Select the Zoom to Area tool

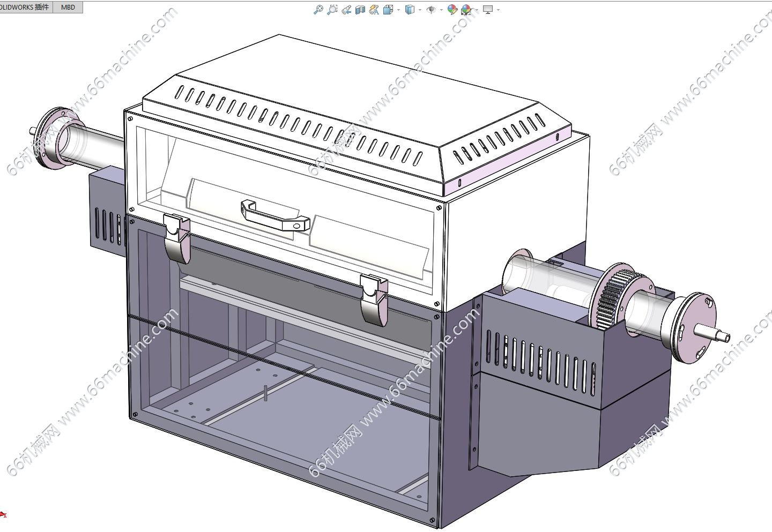click(x=332, y=10)
